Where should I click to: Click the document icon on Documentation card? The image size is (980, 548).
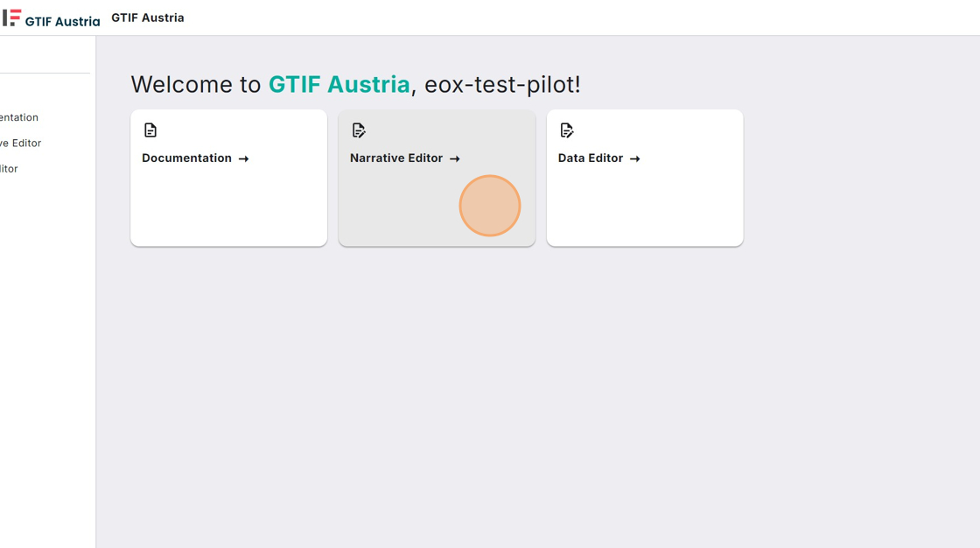[150, 130]
